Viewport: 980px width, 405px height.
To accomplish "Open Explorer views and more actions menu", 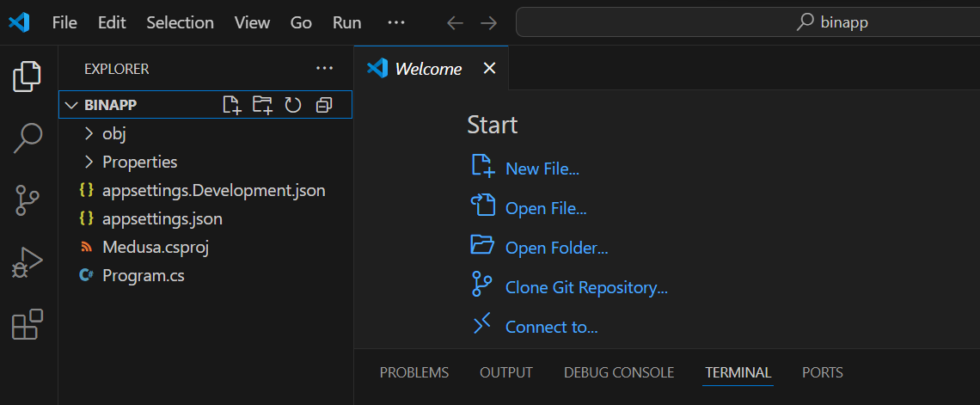I will tap(324, 68).
